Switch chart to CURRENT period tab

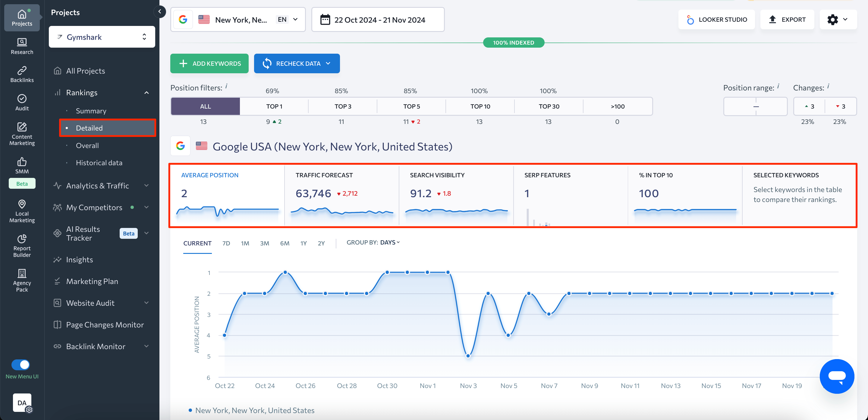pyautogui.click(x=197, y=243)
